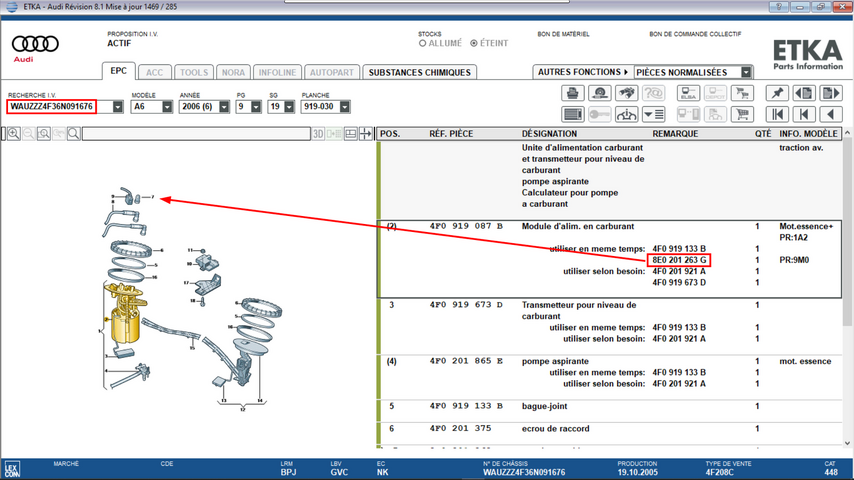Click the ETKA globe icon in title bar
This screenshot has width=854, height=480.
pyautogui.click(x=11, y=7)
